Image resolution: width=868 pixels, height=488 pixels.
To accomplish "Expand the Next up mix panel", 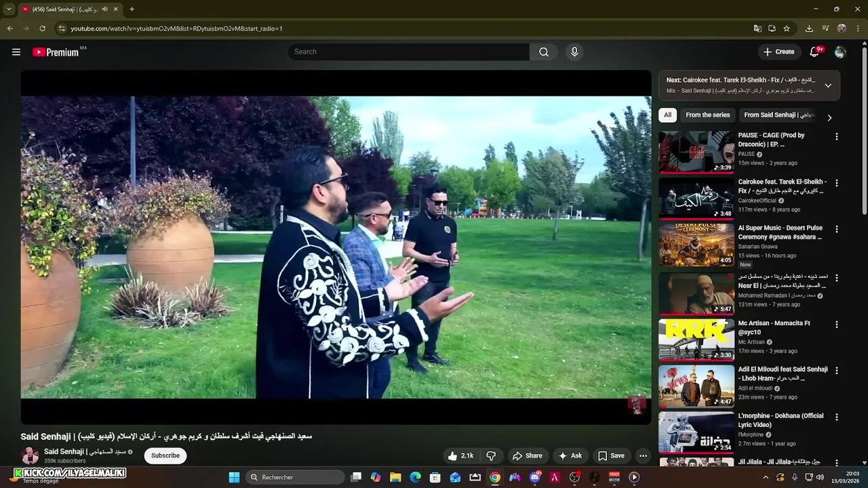I will point(828,85).
